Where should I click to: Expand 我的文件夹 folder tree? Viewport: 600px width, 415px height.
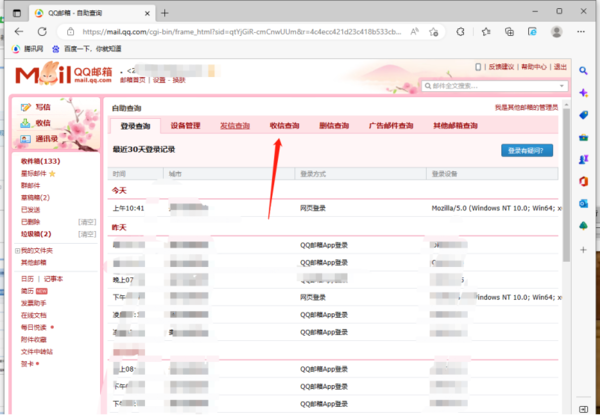pyautogui.click(x=16, y=250)
